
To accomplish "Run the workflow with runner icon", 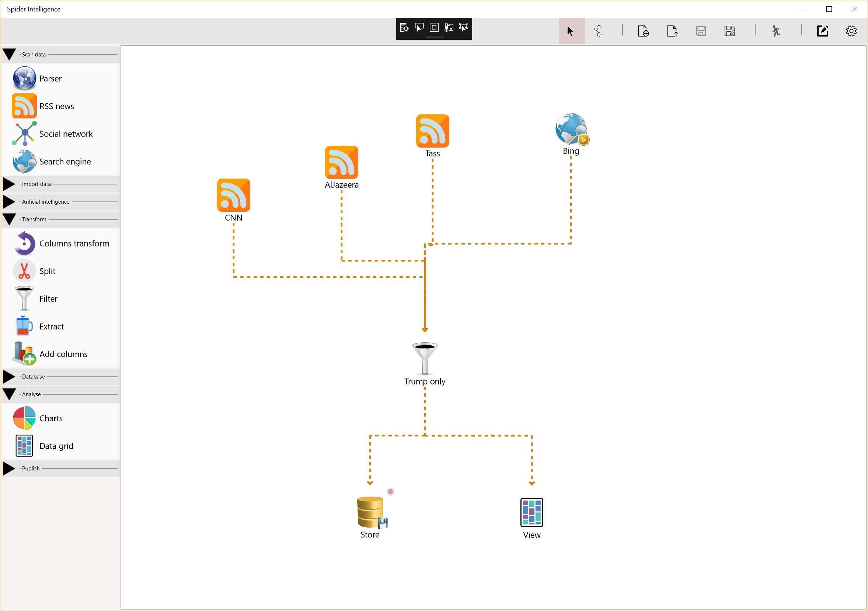I will 776,31.
